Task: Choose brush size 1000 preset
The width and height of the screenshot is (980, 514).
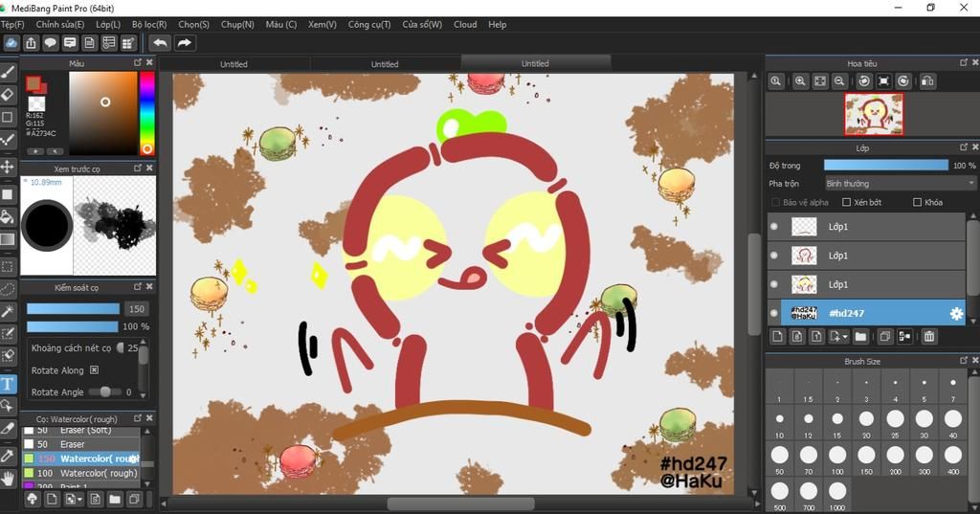Action: click(x=837, y=496)
